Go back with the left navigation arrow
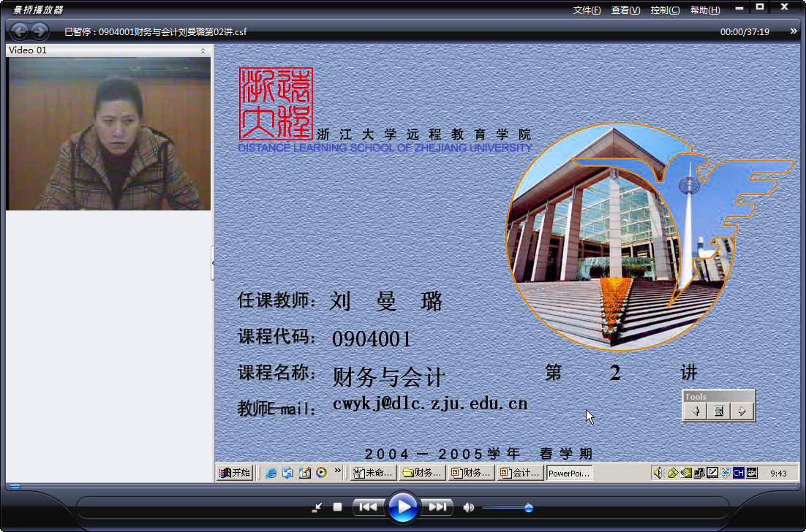806x532 pixels. click(20, 31)
